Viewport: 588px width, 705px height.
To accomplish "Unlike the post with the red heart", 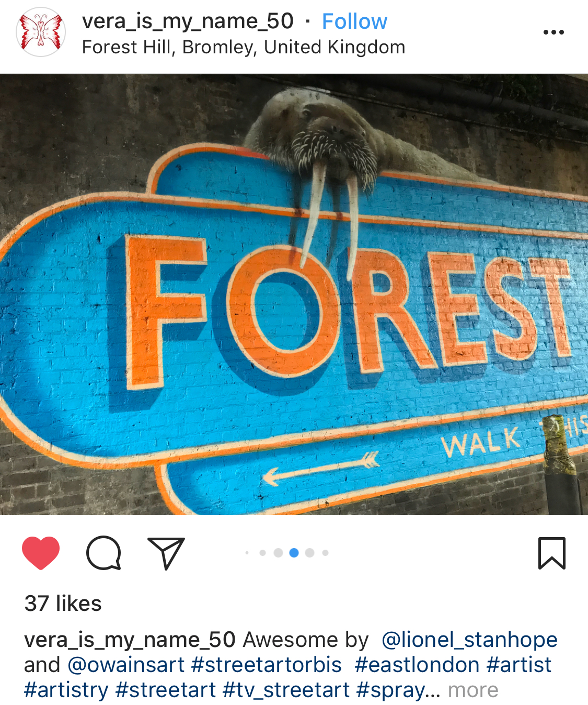I will click(41, 553).
